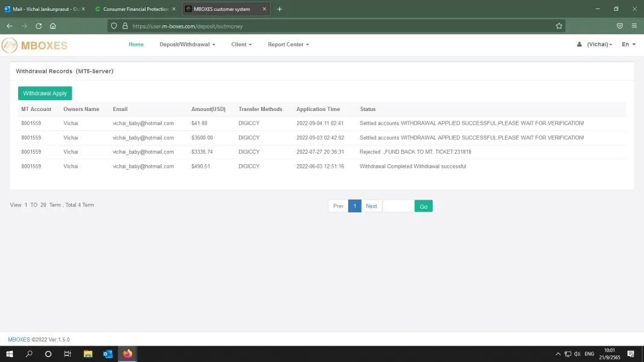Click the page number input field
644x362 pixels.
point(398,206)
